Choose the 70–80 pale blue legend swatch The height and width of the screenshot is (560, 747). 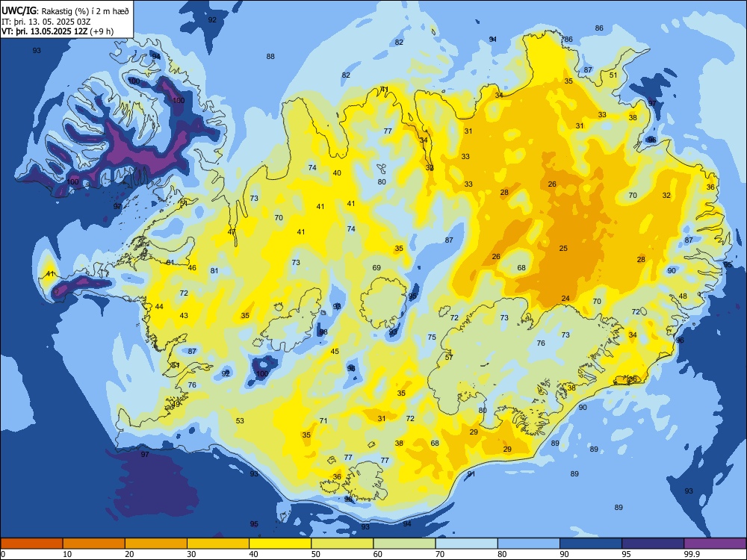[x=466, y=544]
